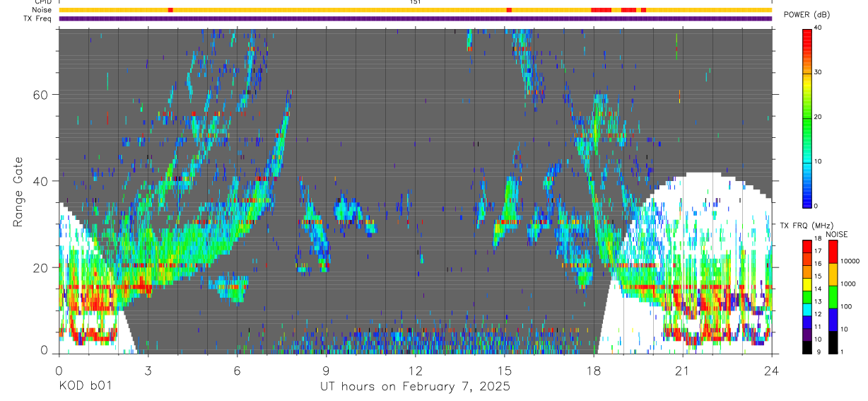Click the black 9-10 MHz swatch in TX FRQ legend
Viewport: 868px width, 401px height.
click(x=807, y=347)
